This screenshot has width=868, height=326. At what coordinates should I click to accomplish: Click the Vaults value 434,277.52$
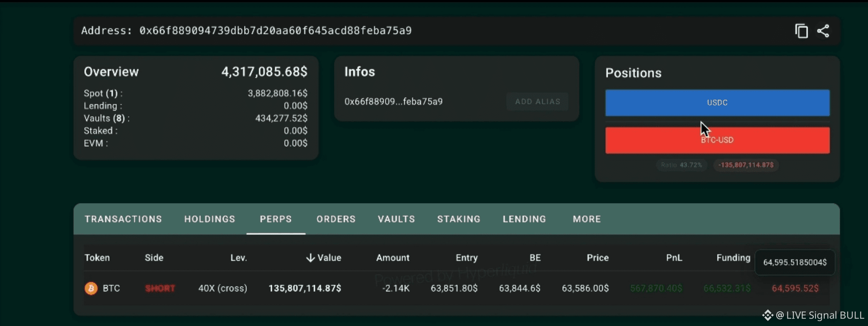pyautogui.click(x=282, y=118)
